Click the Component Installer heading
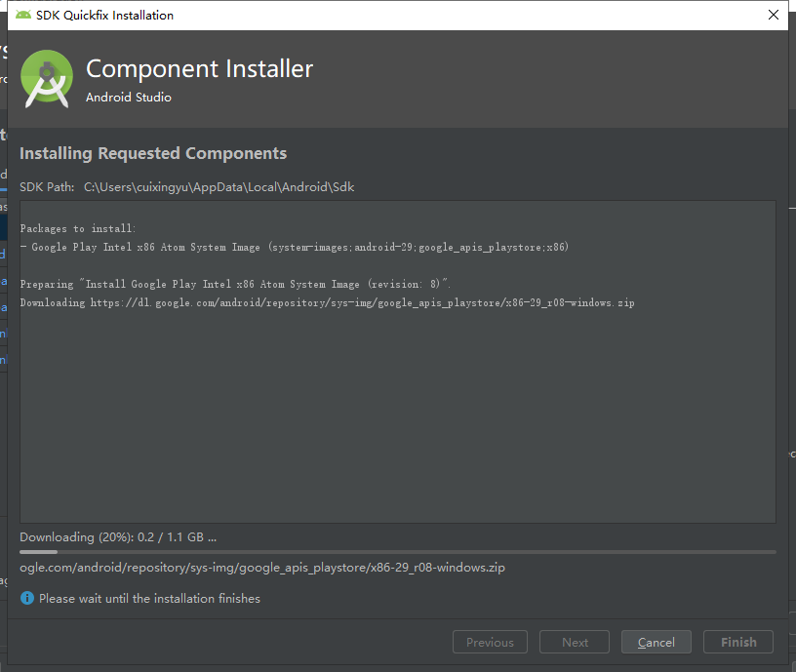The image size is (796, 672). tap(200, 68)
